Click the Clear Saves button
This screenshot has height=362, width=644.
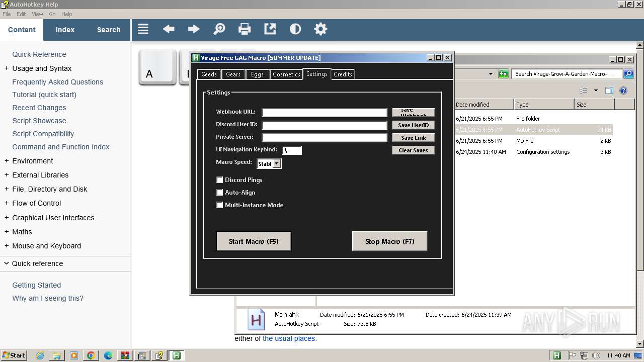click(414, 150)
